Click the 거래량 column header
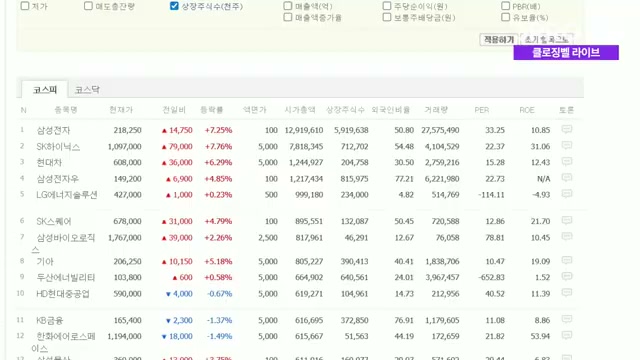This screenshot has width=640, height=360. click(436, 110)
